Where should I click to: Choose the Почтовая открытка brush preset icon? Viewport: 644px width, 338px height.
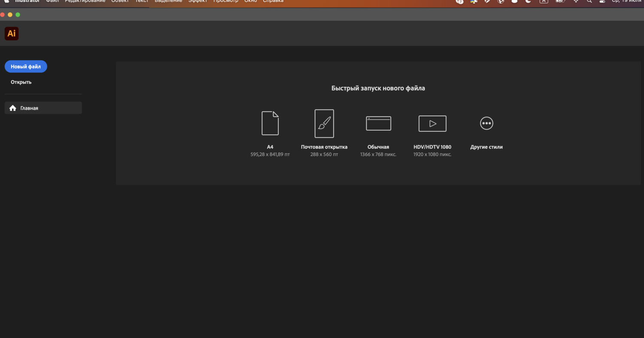324,124
